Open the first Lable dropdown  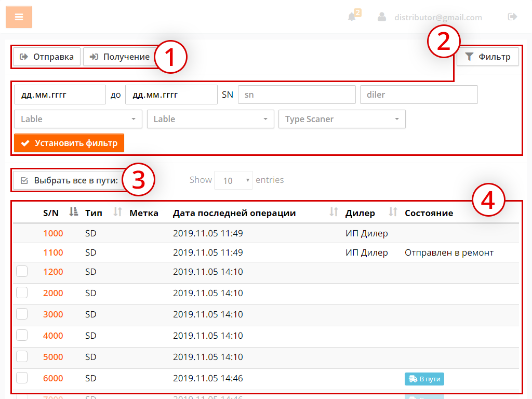click(x=78, y=119)
